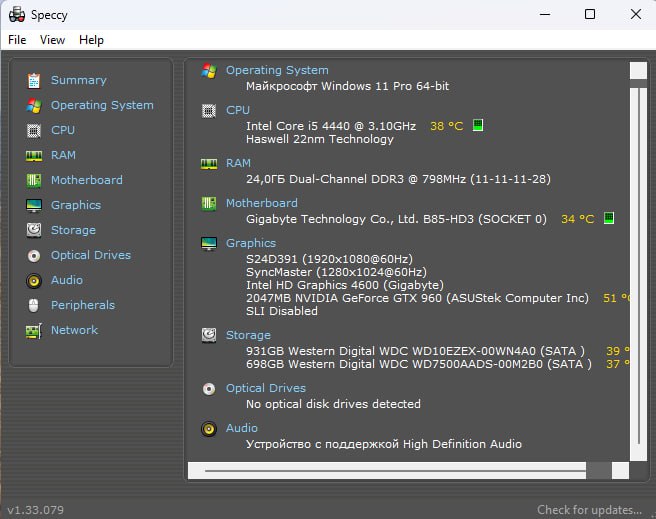
Task: Click the RAM icon in summary panel
Action: 209,164
